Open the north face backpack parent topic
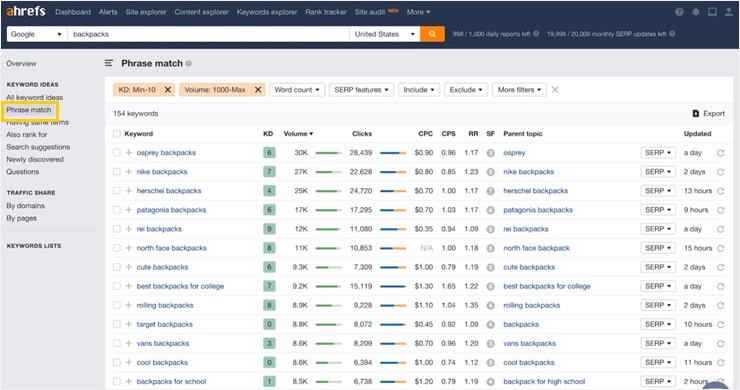This screenshot has width=740, height=390. [536, 248]
